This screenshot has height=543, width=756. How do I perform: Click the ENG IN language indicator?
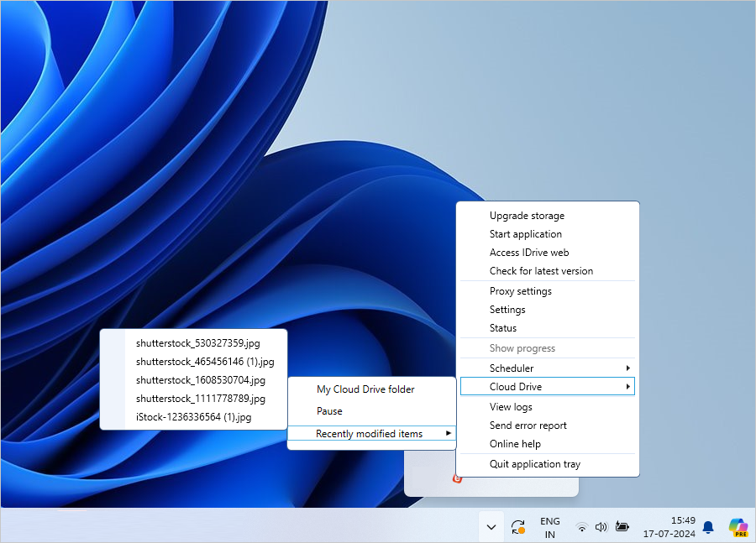point(549,528)
